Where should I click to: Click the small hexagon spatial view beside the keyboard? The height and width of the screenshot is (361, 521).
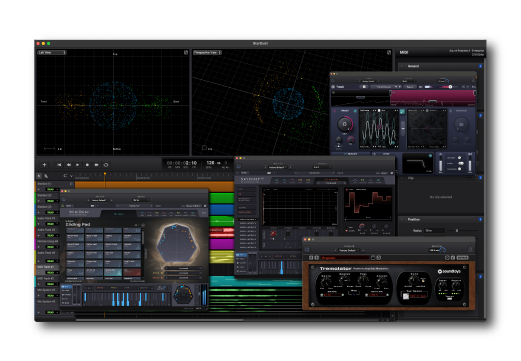click(x=183, y=294)
